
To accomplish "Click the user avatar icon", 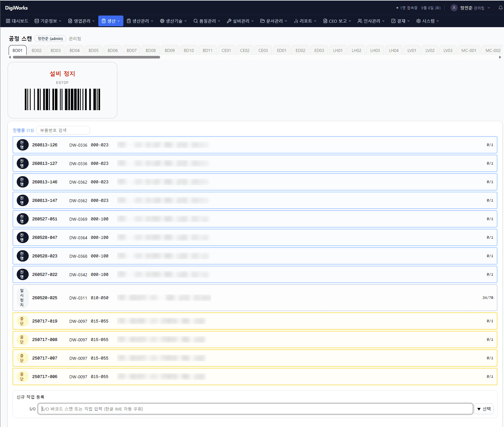I will point(454,8).
